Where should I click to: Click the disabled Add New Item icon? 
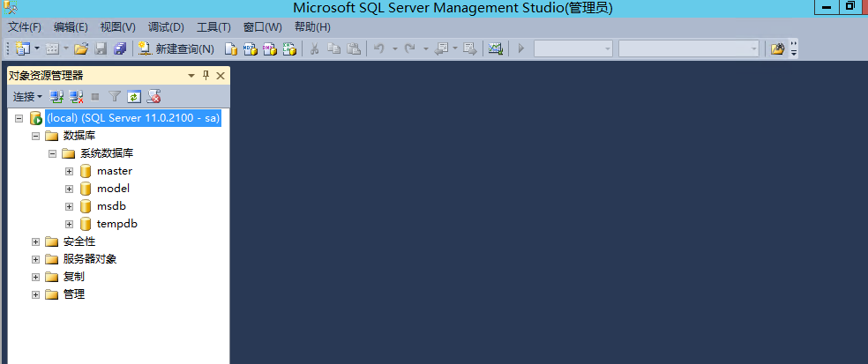click(x=52, y=49)
